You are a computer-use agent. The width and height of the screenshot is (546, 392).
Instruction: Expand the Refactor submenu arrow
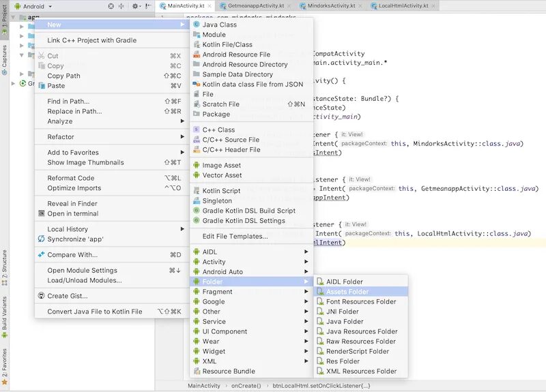coord(182,137)
